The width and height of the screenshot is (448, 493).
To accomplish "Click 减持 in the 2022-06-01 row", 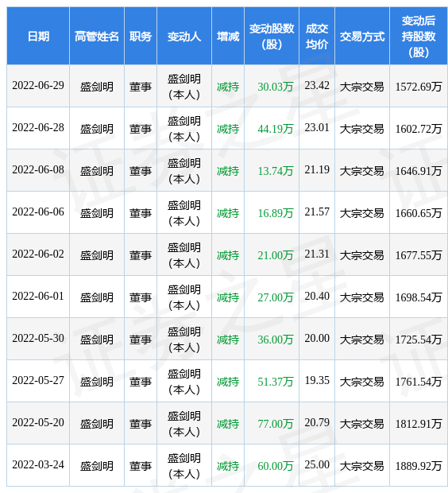I will [228, 297].
